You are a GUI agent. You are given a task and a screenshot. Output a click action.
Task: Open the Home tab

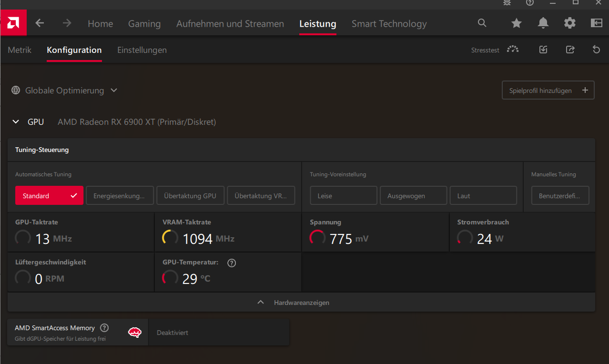click(100, 23)
